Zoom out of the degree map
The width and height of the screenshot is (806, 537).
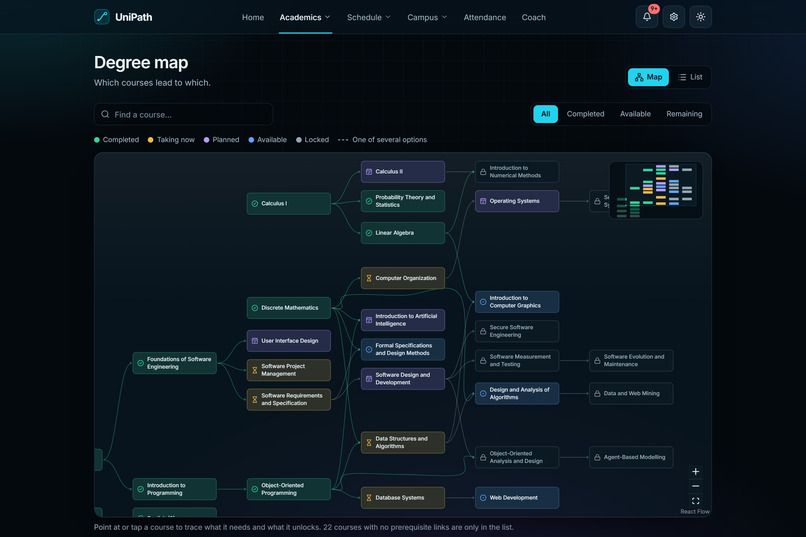[695, 486]
